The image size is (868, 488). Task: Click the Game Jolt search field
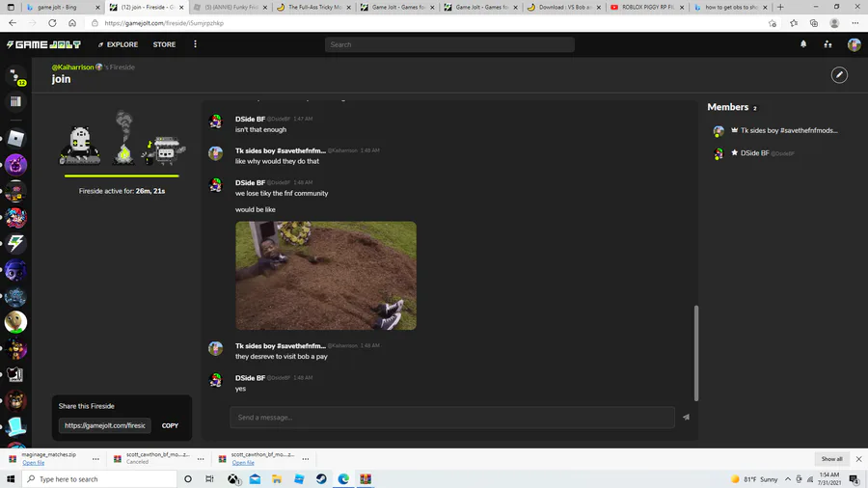[449, 44]
